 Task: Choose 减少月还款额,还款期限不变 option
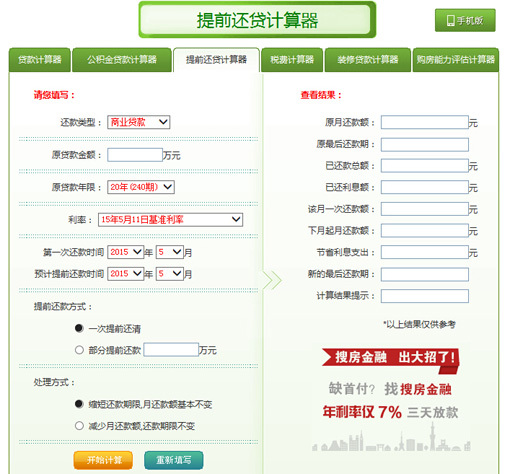click(79, 426)
